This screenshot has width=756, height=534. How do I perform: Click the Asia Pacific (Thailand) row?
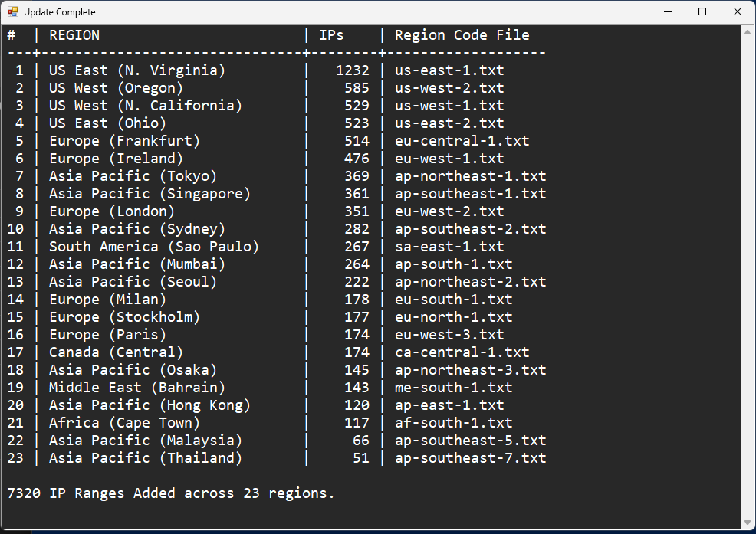[146, 458]
